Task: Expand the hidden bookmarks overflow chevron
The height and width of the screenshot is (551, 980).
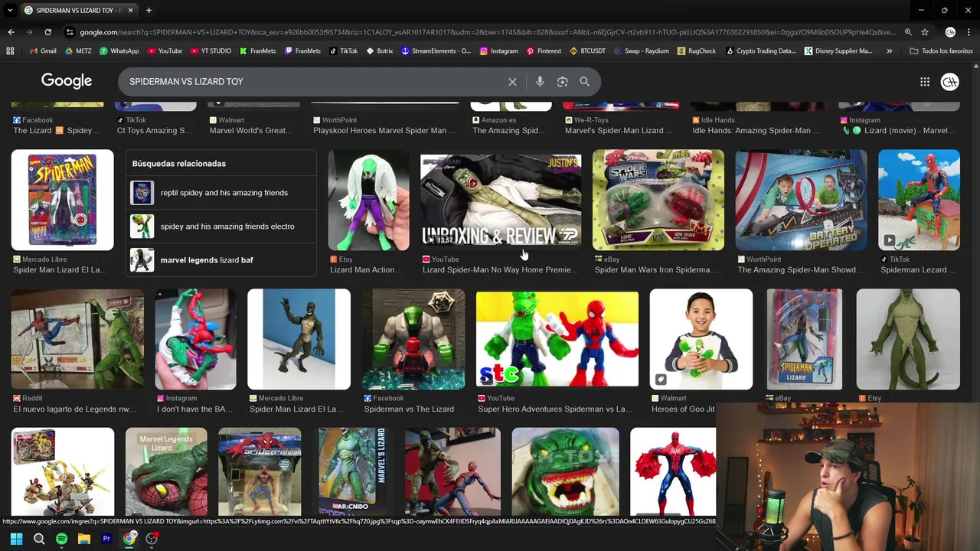Action: pyautogui.click(x=889, y=51)
